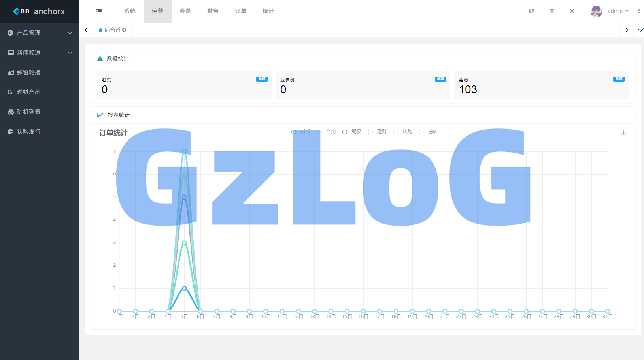Open the tab options down-chevron
The height and width of the screenshot is (360, 644).
coord(640,30)
